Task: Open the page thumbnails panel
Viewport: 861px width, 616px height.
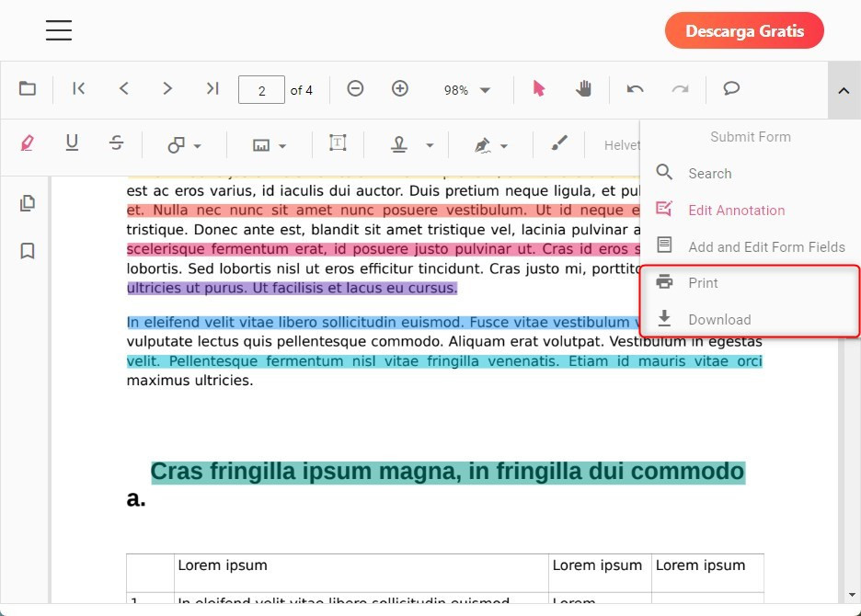Action: click(x=28, y=203)
